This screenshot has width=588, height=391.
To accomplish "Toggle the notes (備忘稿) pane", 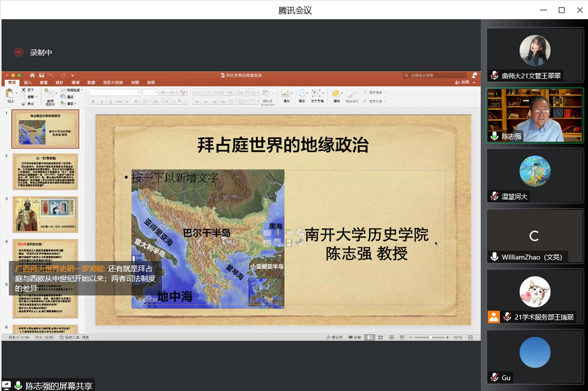I will tap(335, 337).
